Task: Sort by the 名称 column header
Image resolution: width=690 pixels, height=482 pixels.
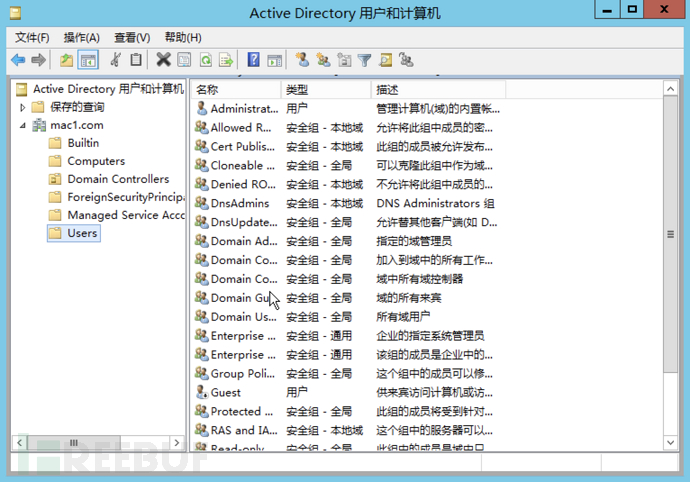Action: pos(236,90)
